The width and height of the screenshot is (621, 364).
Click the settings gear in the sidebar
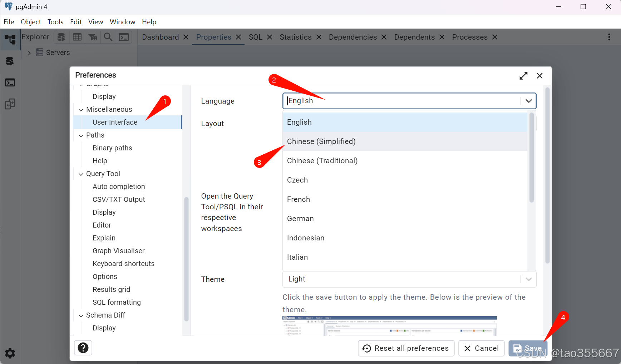pos(10,353)
